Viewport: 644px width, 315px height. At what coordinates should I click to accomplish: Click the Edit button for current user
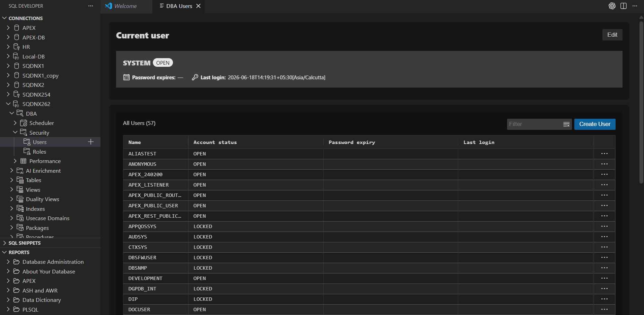[612, 35]
